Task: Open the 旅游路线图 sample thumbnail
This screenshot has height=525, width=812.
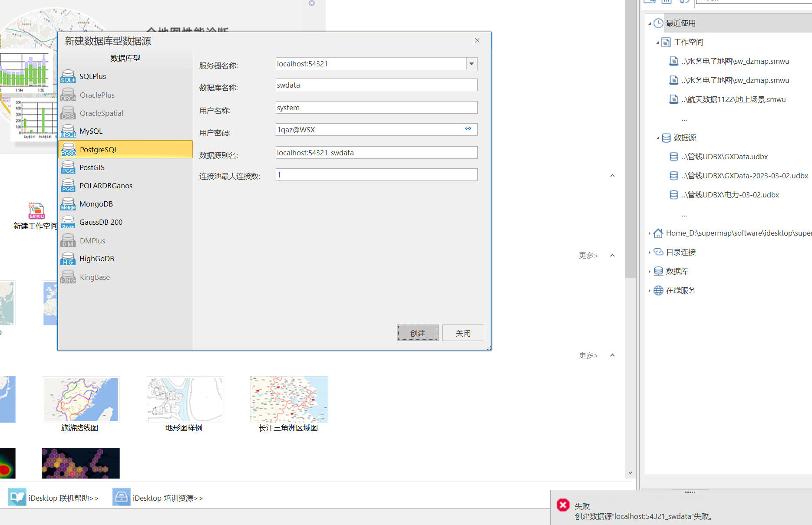Action: [80, 400]
